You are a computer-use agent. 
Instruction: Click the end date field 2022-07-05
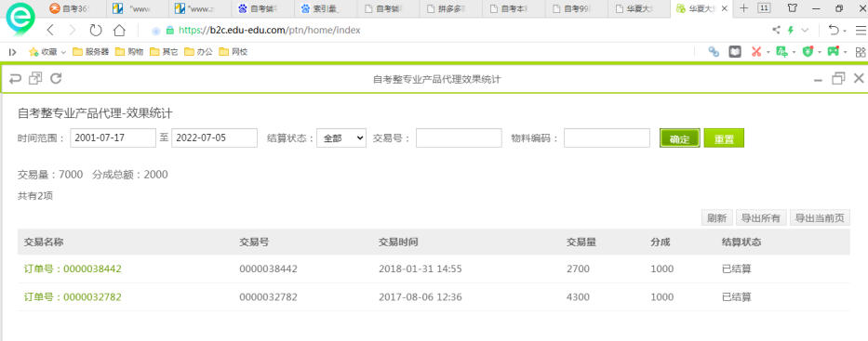214,138
